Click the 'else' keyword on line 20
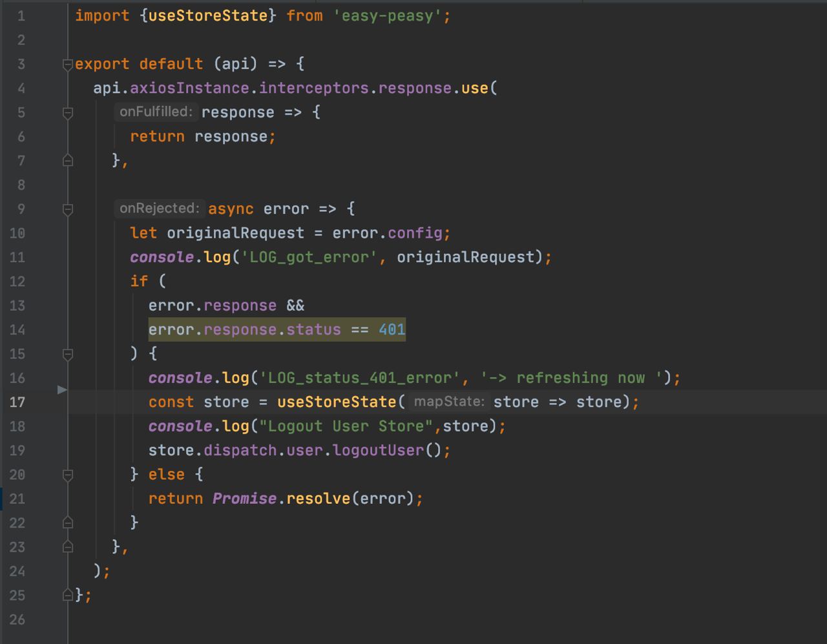The width and height of the screenshot is (827, 644). click(167, 474)
